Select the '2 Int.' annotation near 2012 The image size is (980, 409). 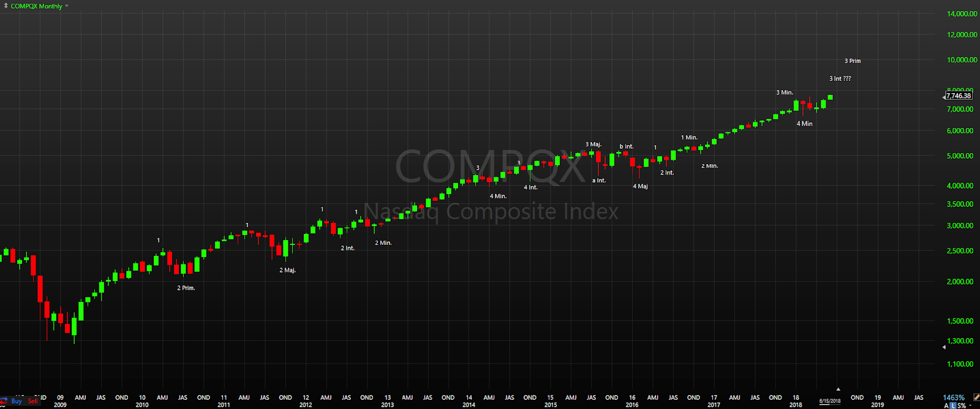(348, 248)
